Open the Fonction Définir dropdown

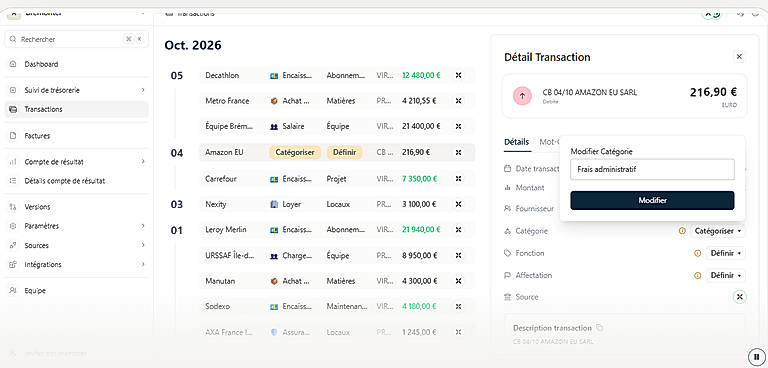725,253
